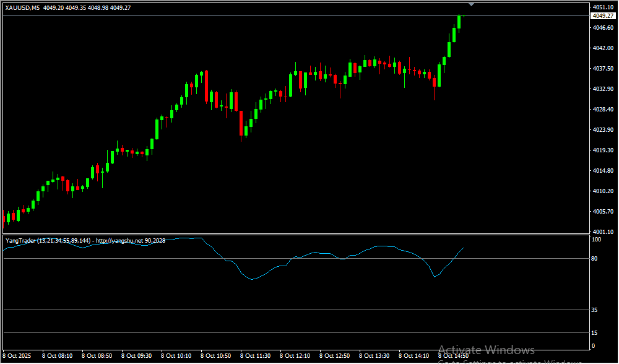Image resolution: width=619 pixels, height=364 pixels.
Task: Click the 4037.50 price axis label
Action: click(x=602, y=69)
